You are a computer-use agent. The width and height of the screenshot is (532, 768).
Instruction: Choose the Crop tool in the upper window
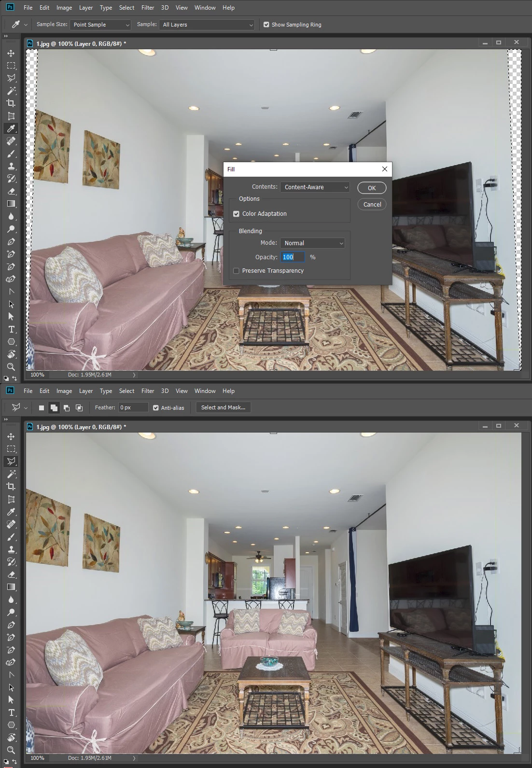click(x=11, y=103)
